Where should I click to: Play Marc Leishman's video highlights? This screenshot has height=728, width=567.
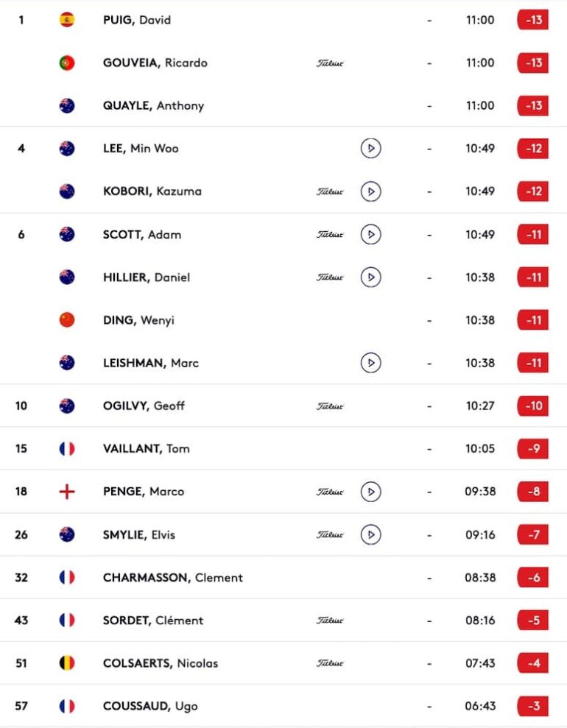370,363
